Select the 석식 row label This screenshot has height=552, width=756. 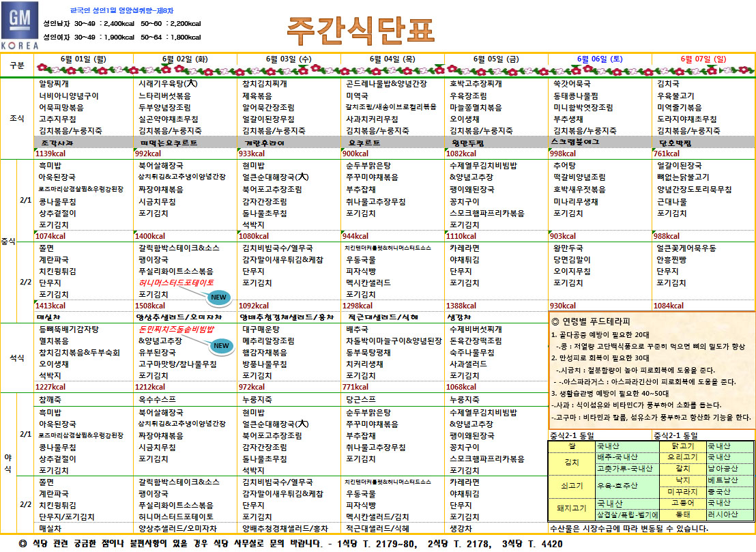coord(16,356)
